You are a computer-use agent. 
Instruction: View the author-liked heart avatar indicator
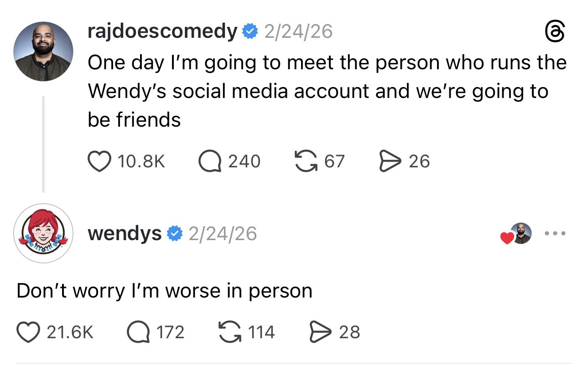point(517,234)
